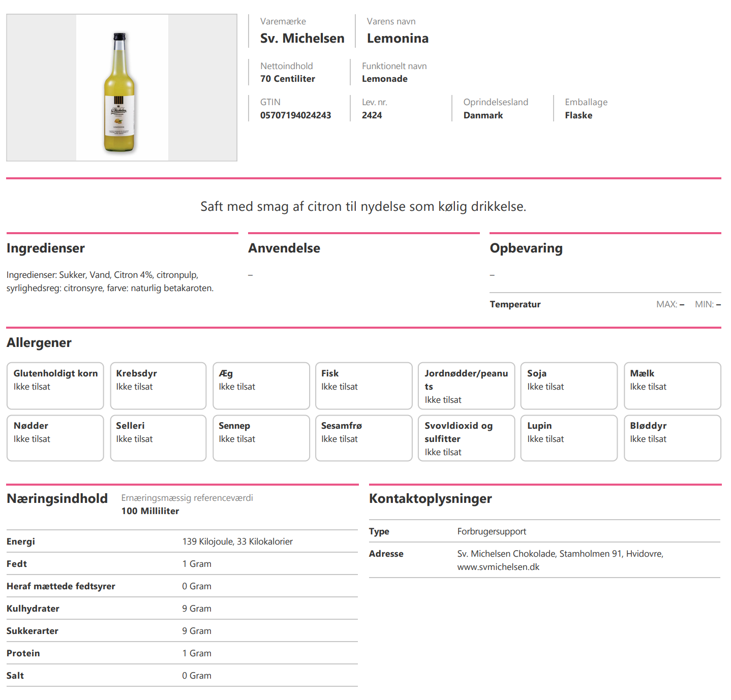Open the Lemonina product name field
The image size is (731, 700).
tap(398, 38)
